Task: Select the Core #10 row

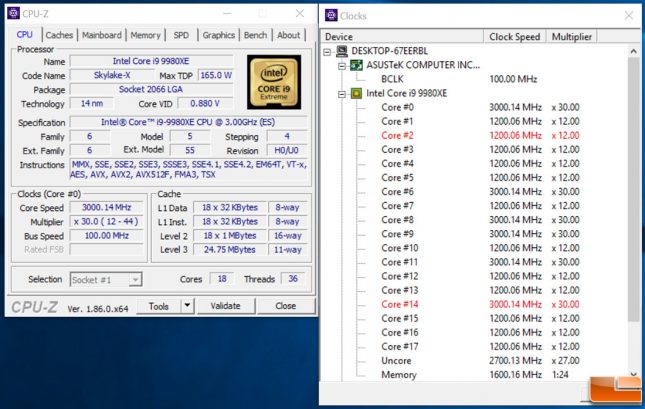Action: tap(480, 248)
